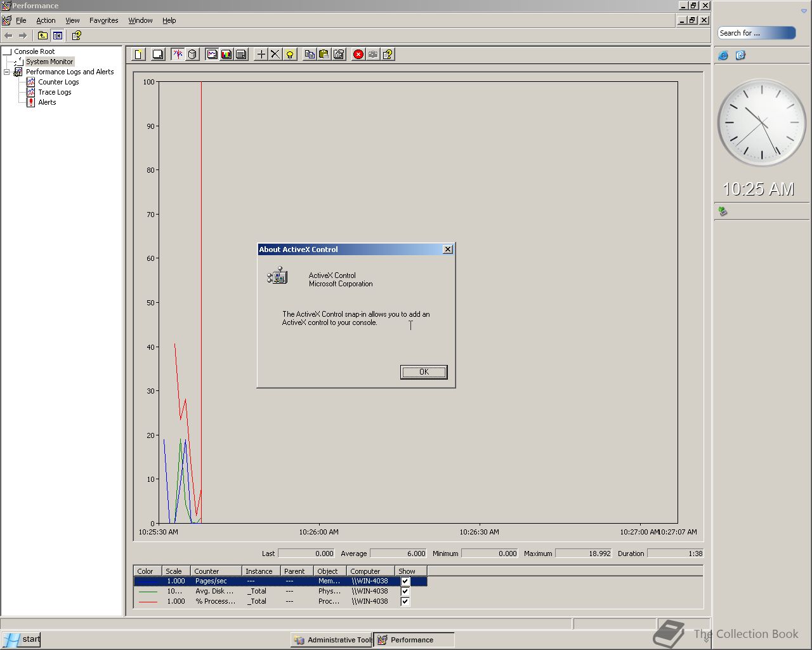
Task: Click OK in About ActiveX Control dialog
Action: (424, 372)
